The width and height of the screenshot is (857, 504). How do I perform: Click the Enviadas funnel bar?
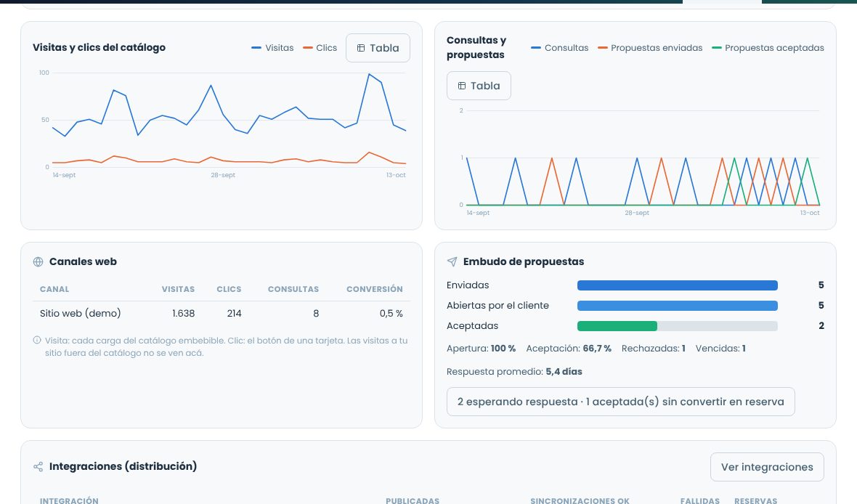677,285
